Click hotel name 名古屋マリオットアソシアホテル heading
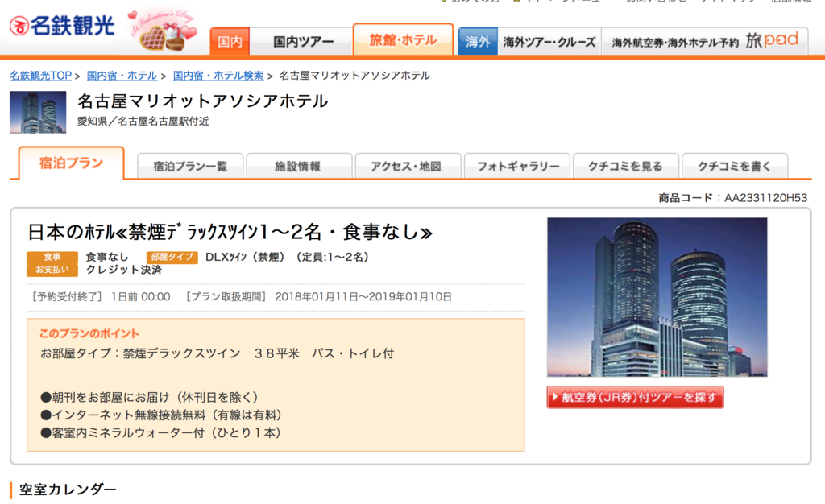The image size is (825, 504). [202, 101]
